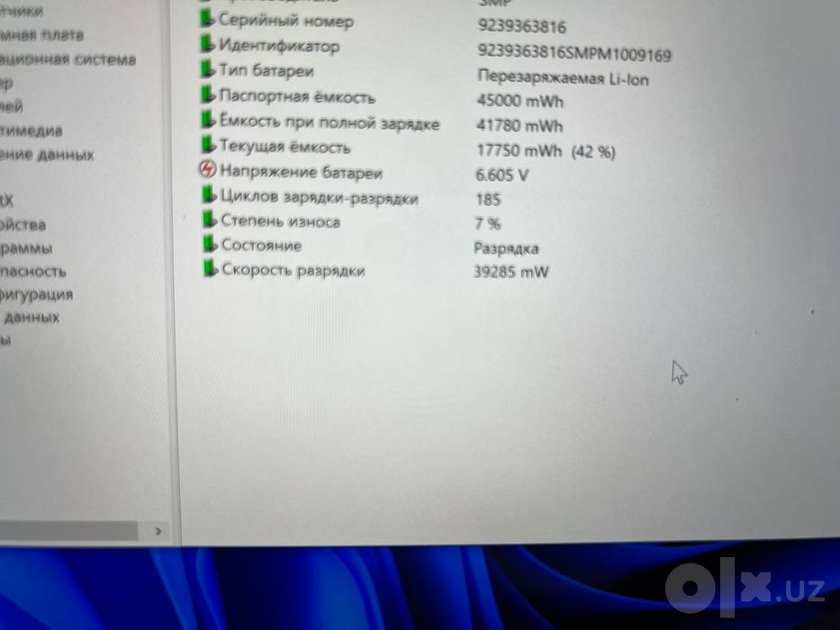Click battery icon beside Тип батареи
This screenshot has height=630, width=840.
click(x=208, y=68)
